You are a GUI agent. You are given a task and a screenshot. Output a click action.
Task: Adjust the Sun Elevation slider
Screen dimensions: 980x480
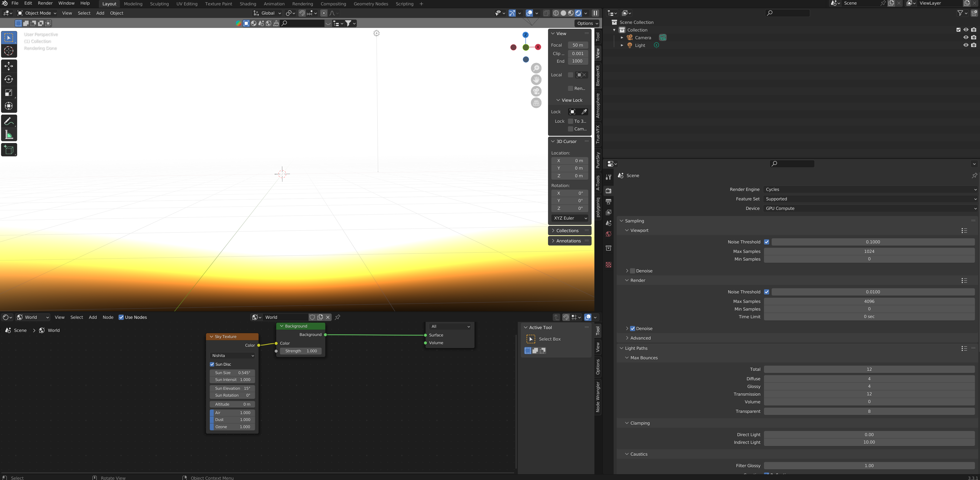pyautogui.click(x=232, y=388)
